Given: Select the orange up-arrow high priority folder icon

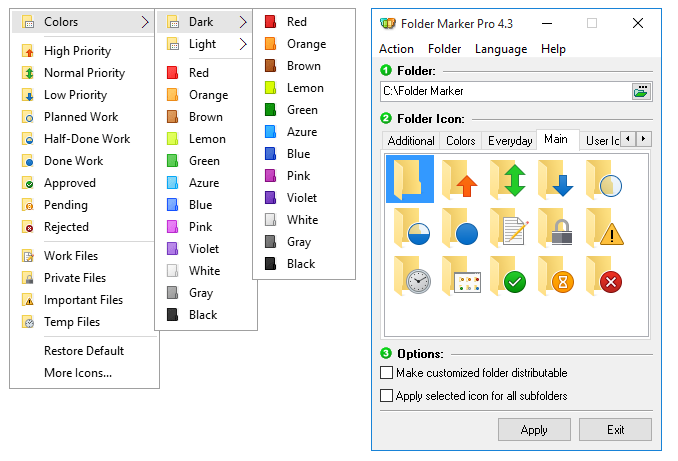Looking at the screenshot, I should 460,180.
